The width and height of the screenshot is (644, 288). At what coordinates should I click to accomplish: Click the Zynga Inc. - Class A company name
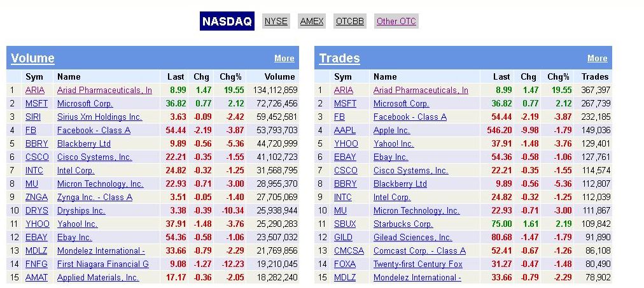(x=95, y=197)
